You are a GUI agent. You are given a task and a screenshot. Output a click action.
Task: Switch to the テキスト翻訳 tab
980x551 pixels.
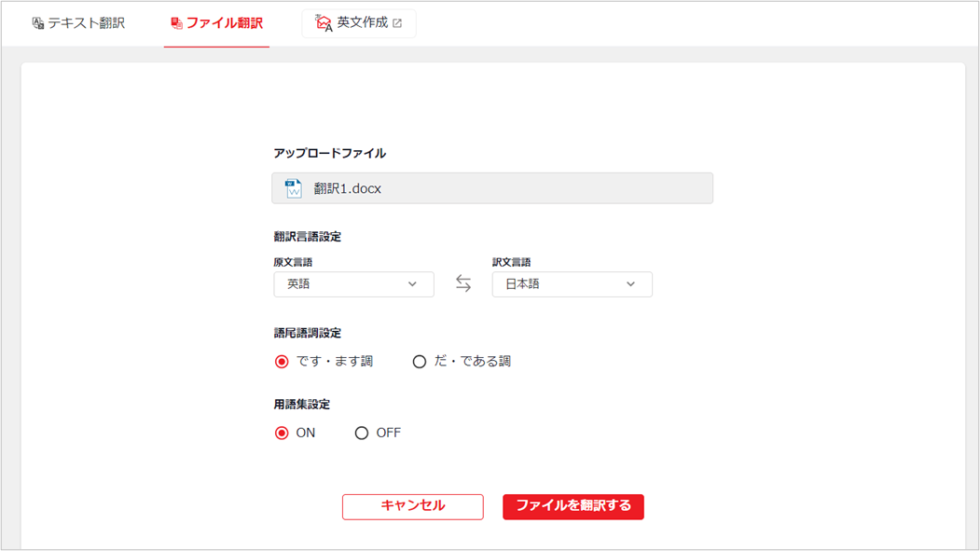click(78, 23)
